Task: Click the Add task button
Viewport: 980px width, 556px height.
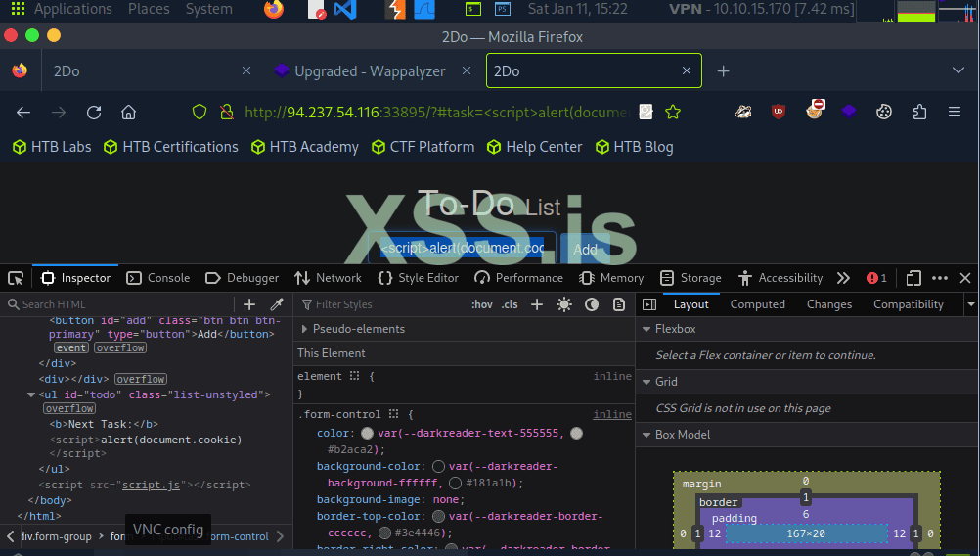Action: coord(585,249)
